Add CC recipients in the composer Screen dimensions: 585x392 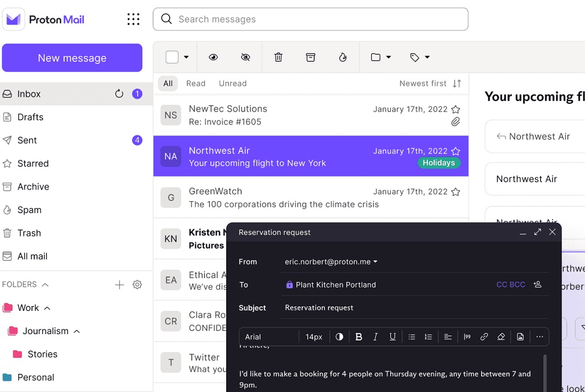(502, 285)
